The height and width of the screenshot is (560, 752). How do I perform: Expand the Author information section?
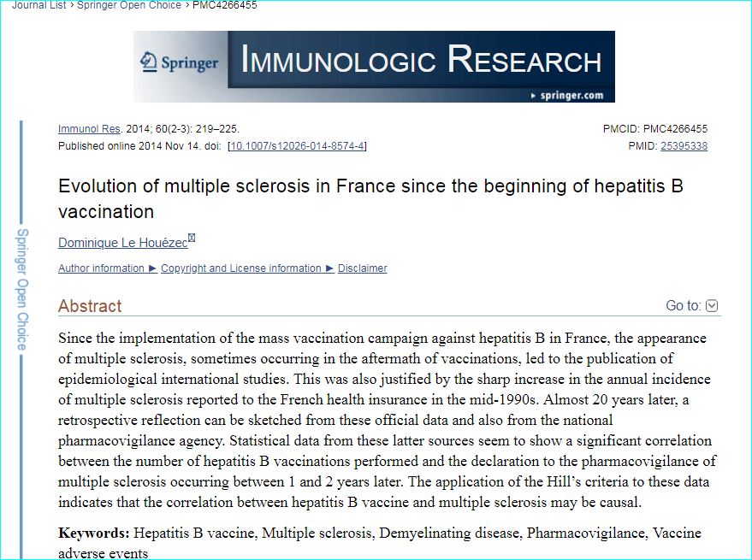107,268
